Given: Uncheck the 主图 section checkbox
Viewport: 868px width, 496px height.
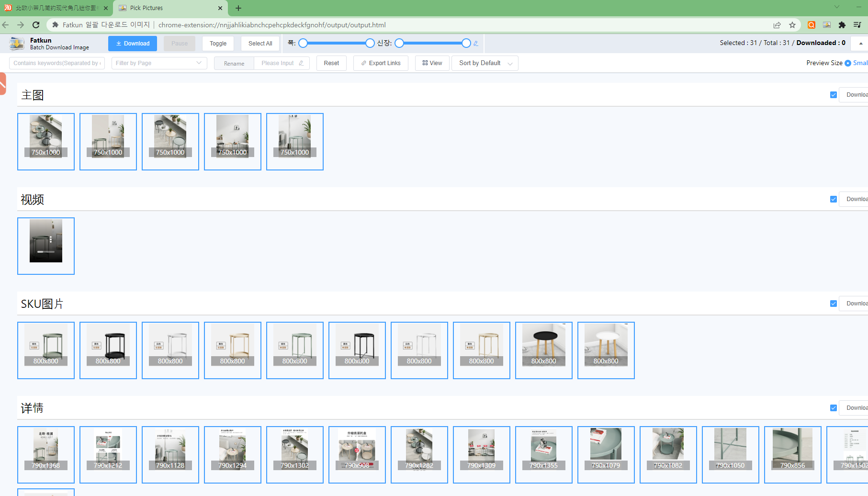Looking at the screenshot, I should [x=834, y=95].
